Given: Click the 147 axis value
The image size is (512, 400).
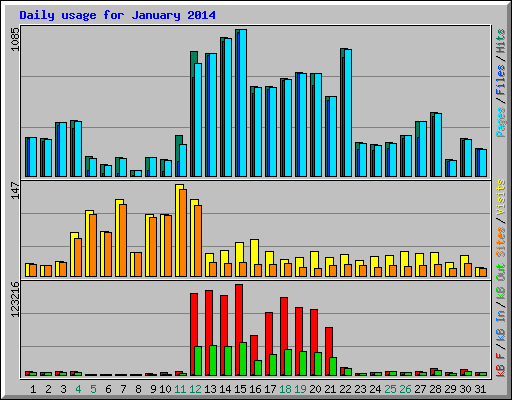Looking at the screenshot, I should click(15, 190).
